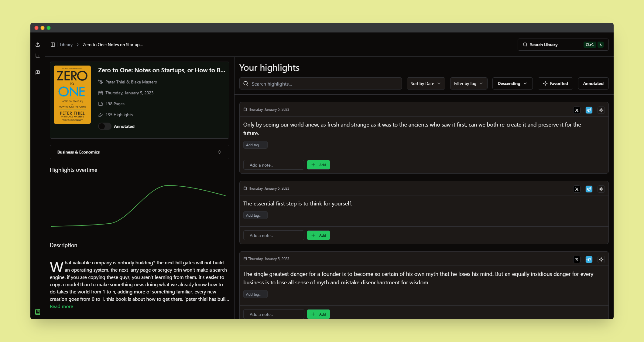Click Add button for 'single greatest danger' note
This screenshot has width=644, height=342.
[318, 314]
